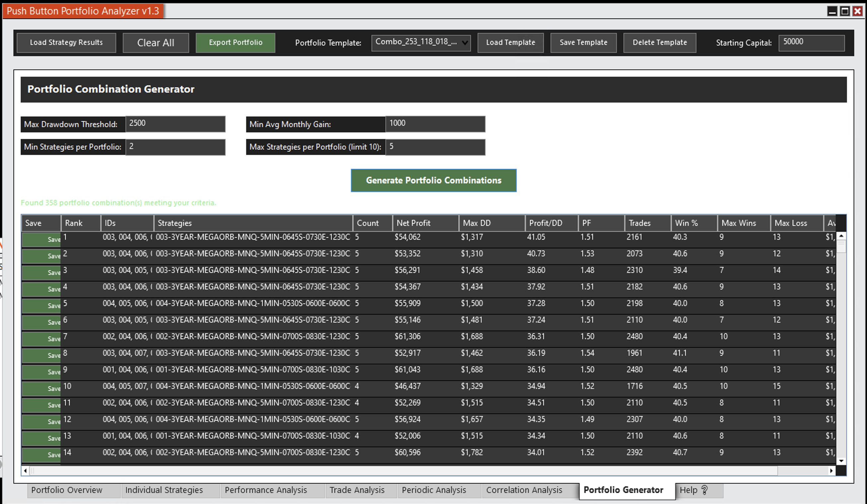Viewport: 867px width, 504px height.
Task: Click the horizontal scroll-right arrow
Action: (831, 470)
